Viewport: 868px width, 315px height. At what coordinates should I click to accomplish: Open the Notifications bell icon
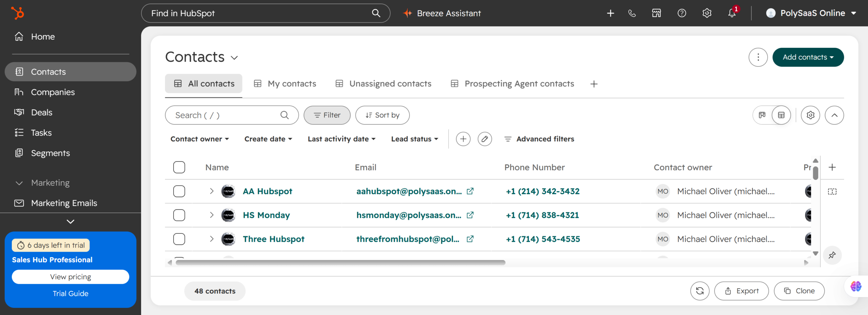[732, 13]
